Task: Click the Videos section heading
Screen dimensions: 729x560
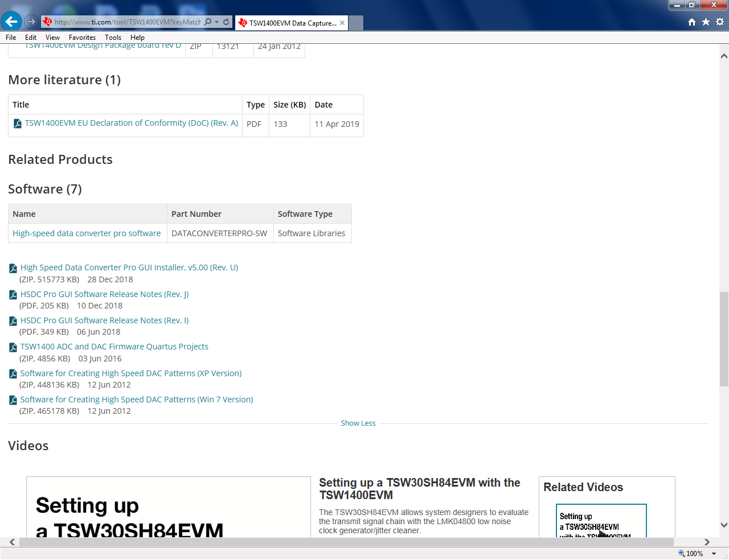Action: point(28,446)
